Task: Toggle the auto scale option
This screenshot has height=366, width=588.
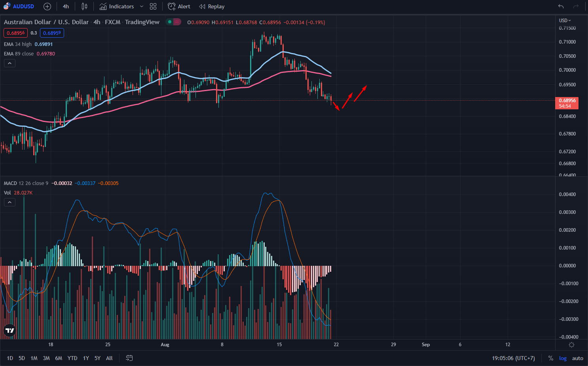Action: (577, 358)
